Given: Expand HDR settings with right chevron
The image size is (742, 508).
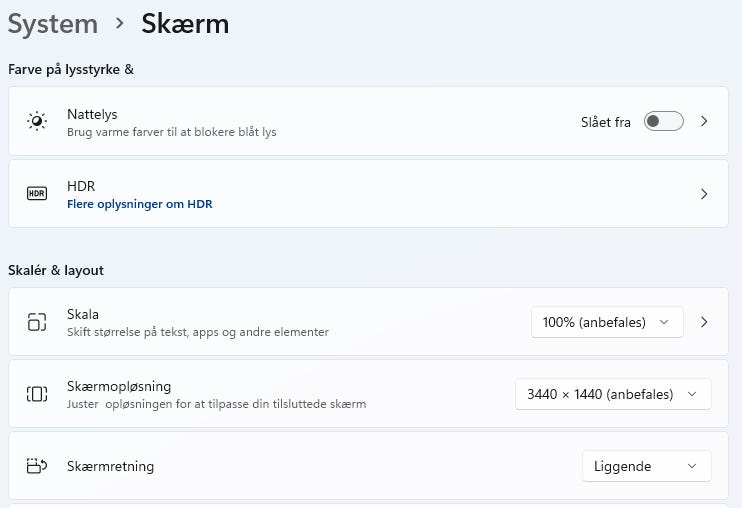Looking at the screenshot, I should [704, 194].
